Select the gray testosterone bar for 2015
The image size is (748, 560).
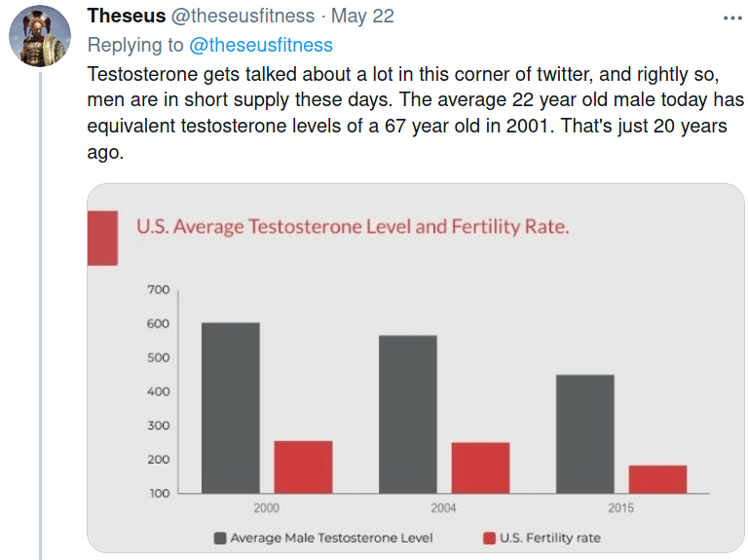pyautogui.click(x=584, y=433)
